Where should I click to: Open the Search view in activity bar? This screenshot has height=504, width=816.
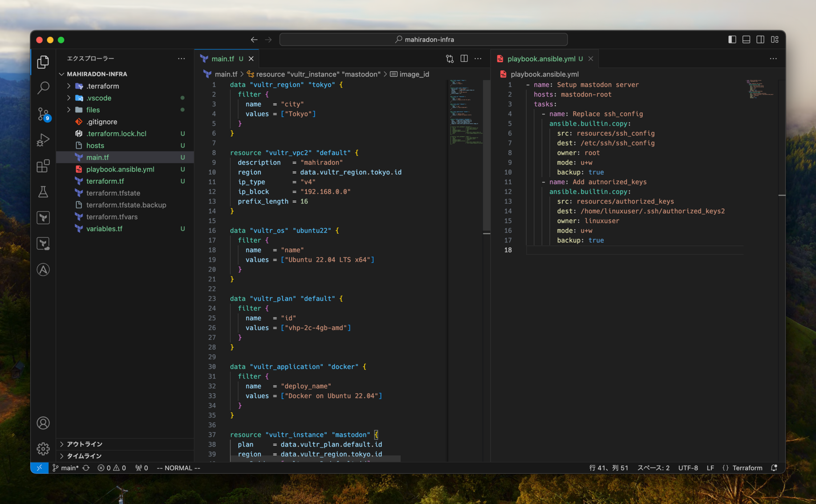[43, 87]
